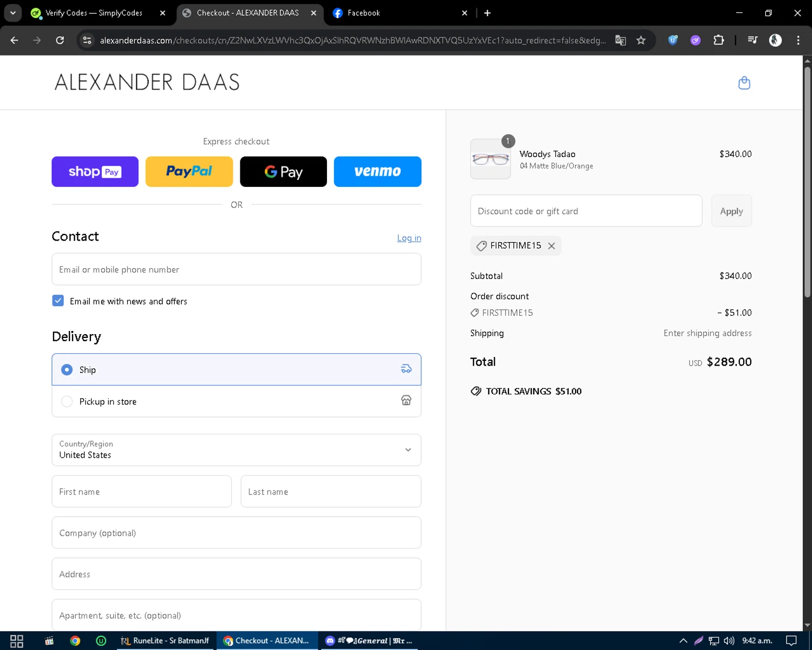Screen dimensions: 812x650
Task: Click the Apply discount button
Action: coord(731,211)
